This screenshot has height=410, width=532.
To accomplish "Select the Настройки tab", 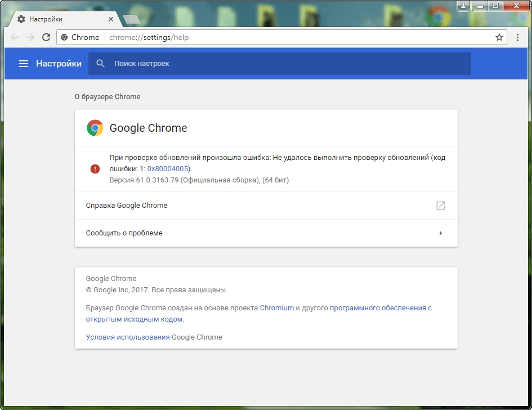I will click(x=65, y=19).
